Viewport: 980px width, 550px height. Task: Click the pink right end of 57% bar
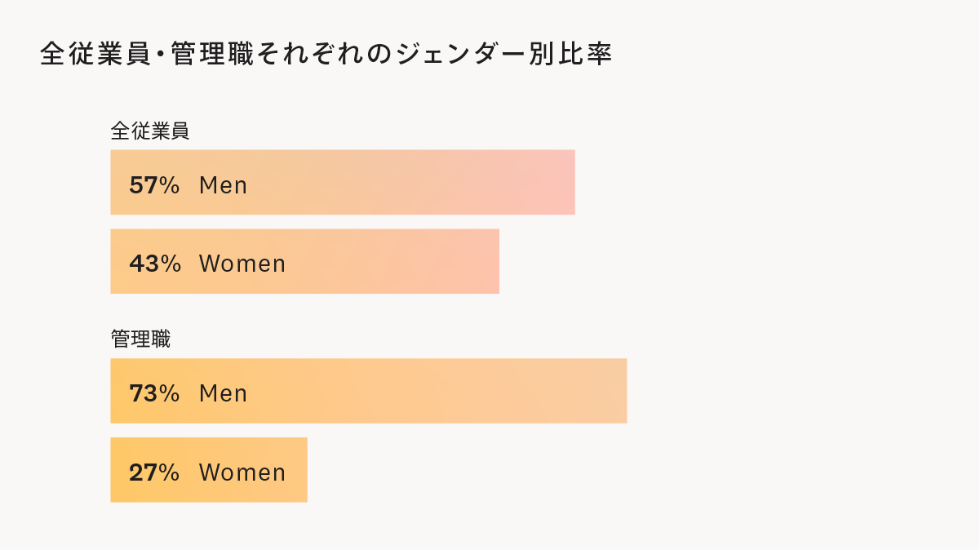555,182
